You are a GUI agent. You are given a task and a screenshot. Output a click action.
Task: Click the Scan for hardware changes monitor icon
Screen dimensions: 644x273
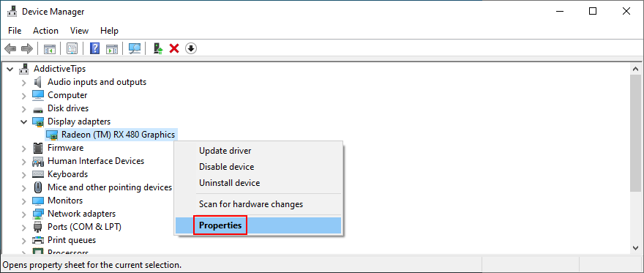pyautogui.click(x=135, y=48)
